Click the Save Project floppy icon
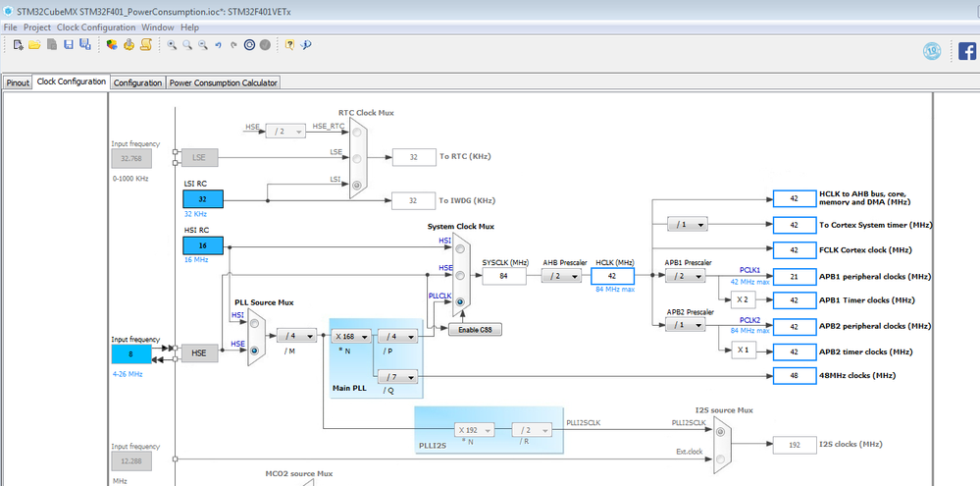Viewport: 980px width, 486px height. tap(69, 45)
